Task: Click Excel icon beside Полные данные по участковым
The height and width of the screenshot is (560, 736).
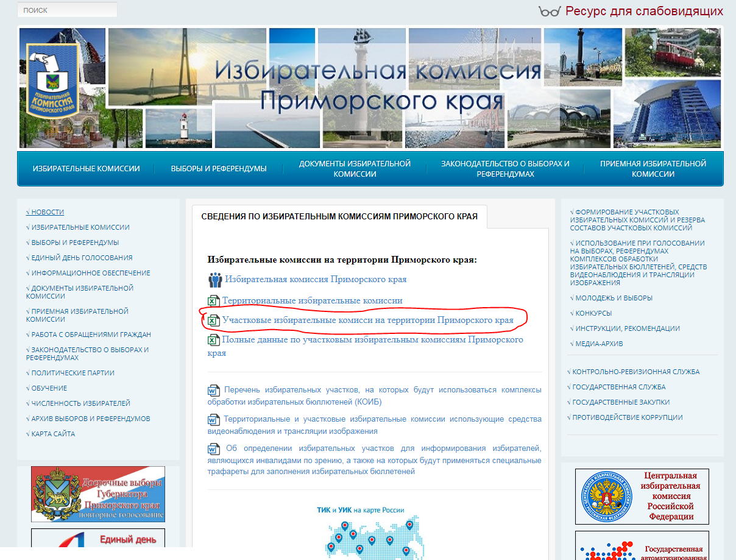Action: pyautogui.click(x=214, y=340)
